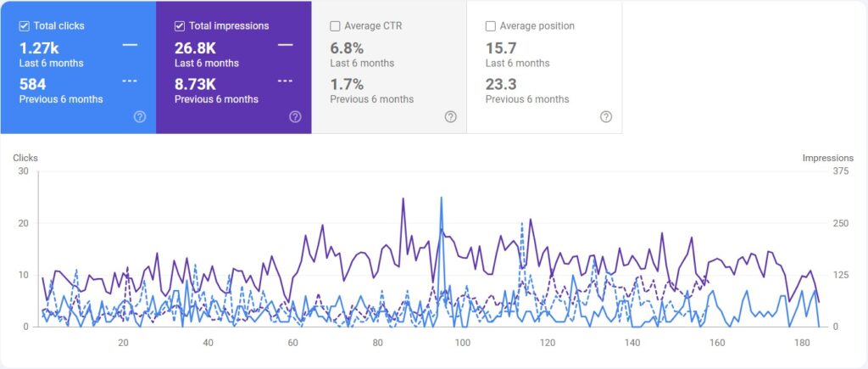Select the Average position metric label
Image resolution: width=868 pixels, height=369 pixels.
click(537, 26)
